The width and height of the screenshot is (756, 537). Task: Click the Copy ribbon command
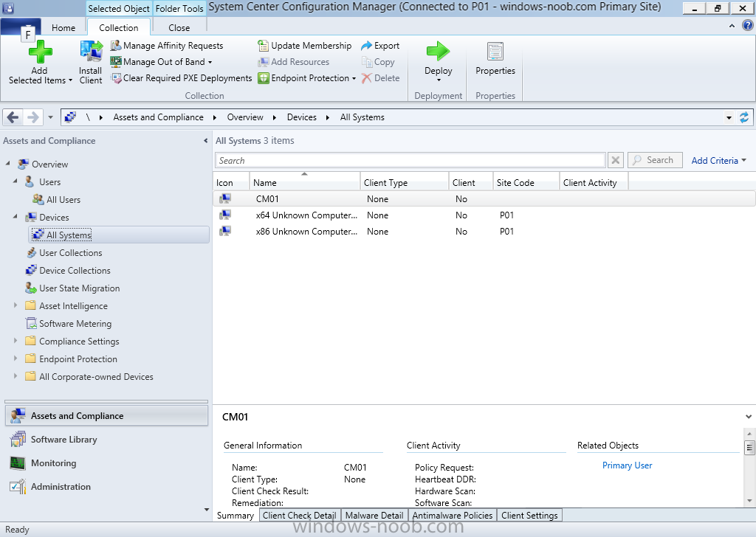(x=379, y=62)
